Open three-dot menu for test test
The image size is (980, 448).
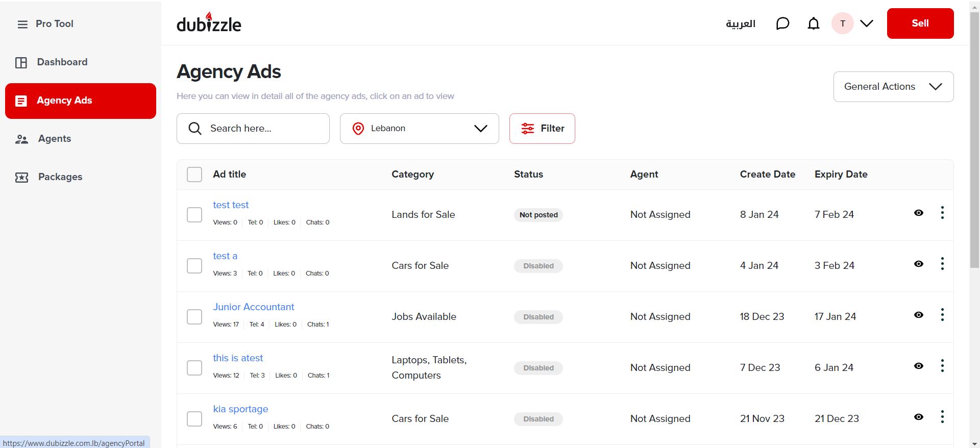pos(942,213)
